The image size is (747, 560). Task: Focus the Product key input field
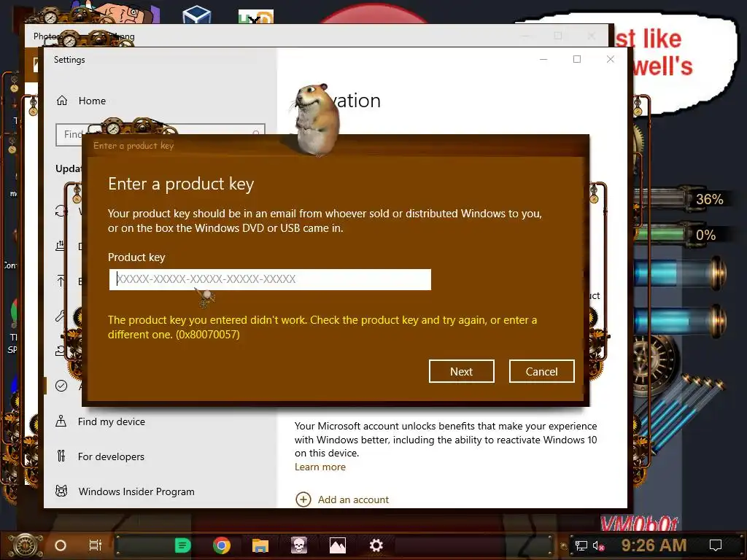point(270,279)
